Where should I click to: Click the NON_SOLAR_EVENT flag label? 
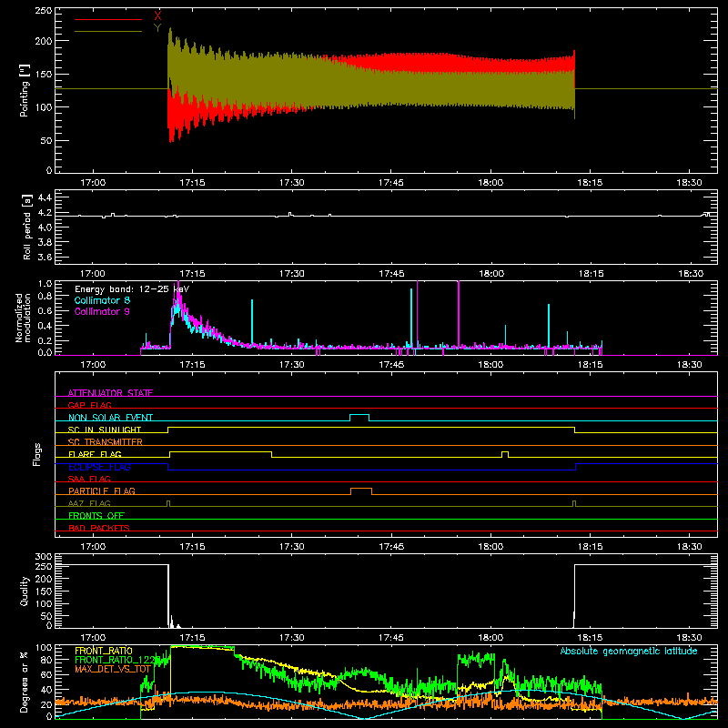click(110, 418)
